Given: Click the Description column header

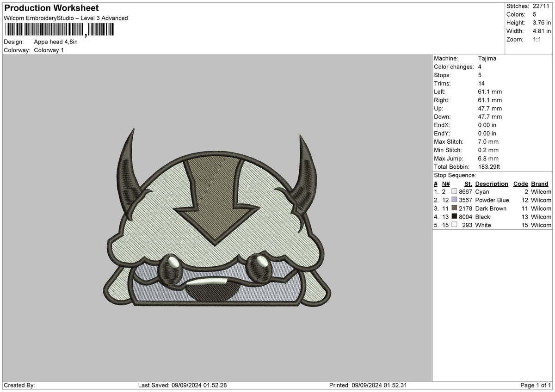Looking at the screenshot, I should [491, 184].
